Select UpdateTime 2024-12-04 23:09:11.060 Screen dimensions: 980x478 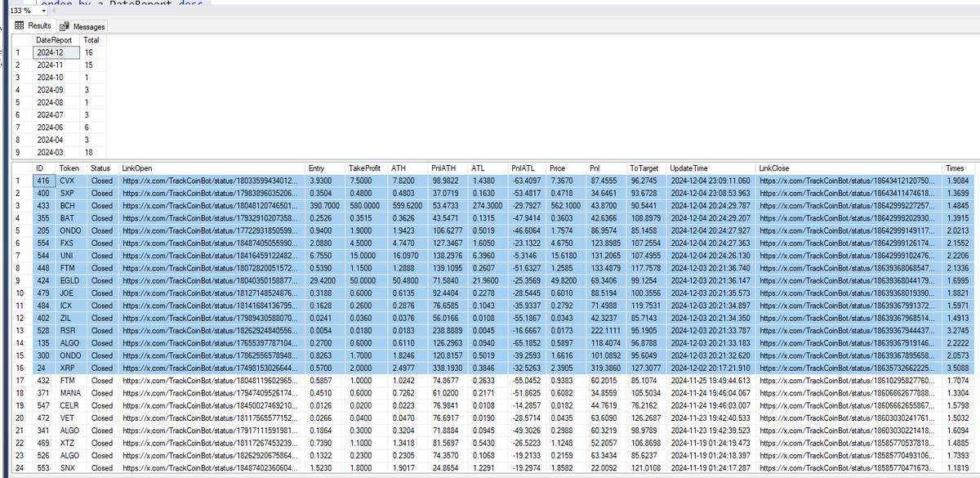(x=710, y=181)
